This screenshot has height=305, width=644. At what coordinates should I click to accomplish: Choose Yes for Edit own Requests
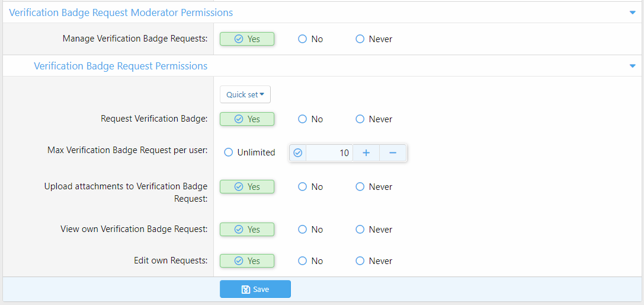pos(247,261)
